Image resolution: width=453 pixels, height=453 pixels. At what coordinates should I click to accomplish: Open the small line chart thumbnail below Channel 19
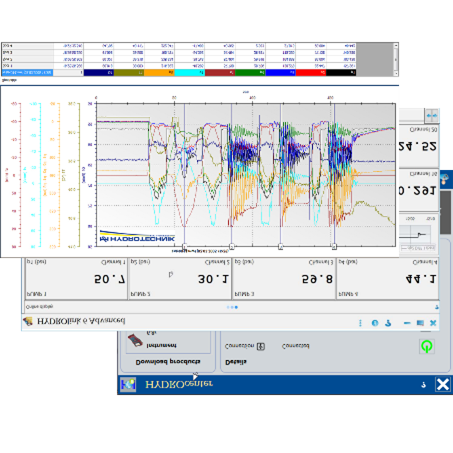coord(418,235)
